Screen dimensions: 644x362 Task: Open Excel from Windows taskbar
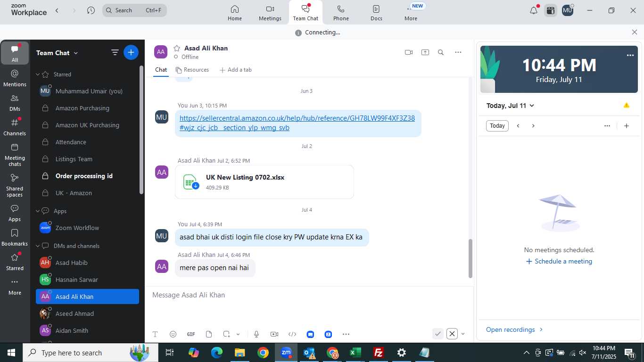tap(355, 353)
